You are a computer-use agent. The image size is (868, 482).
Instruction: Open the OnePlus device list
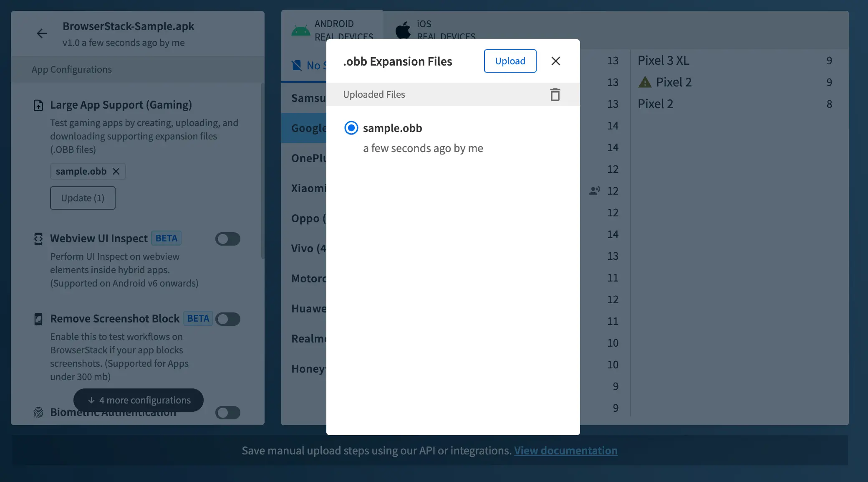tap(308, 158)
